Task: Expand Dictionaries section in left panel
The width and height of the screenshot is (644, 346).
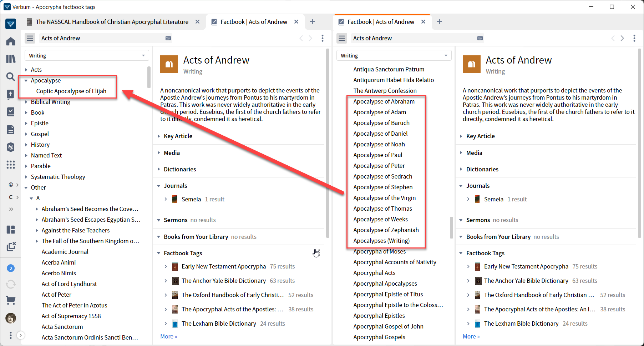Action: point(159,169)
